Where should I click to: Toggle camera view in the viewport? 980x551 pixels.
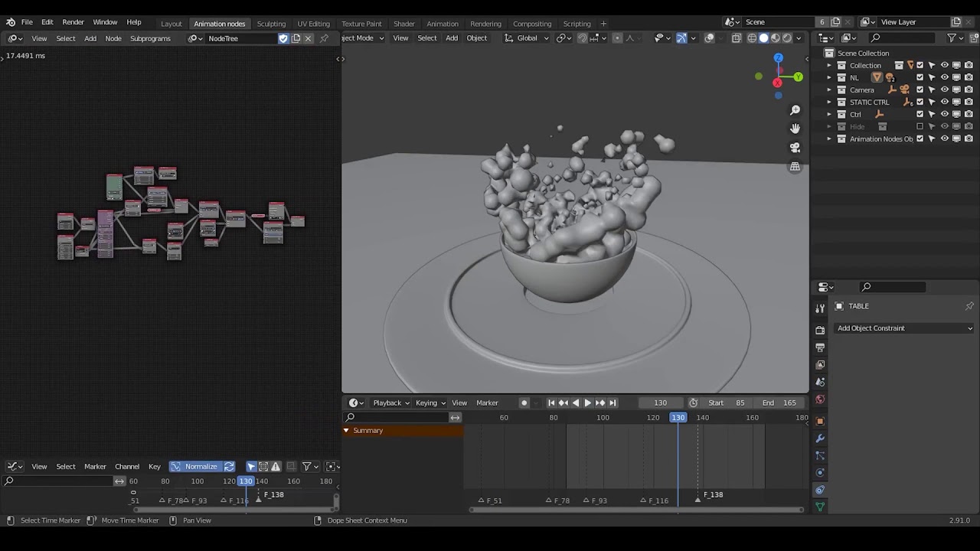(x=795, y=148)
